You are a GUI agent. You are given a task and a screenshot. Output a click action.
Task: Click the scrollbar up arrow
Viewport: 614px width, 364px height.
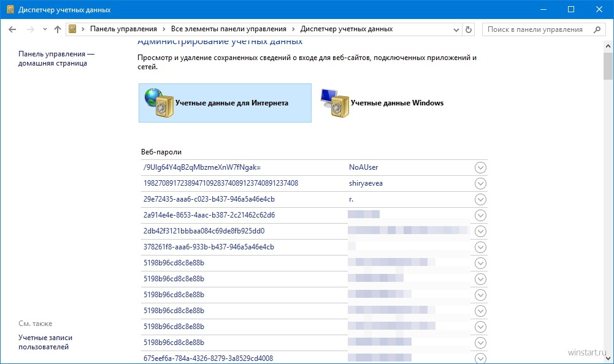(608, 46)
